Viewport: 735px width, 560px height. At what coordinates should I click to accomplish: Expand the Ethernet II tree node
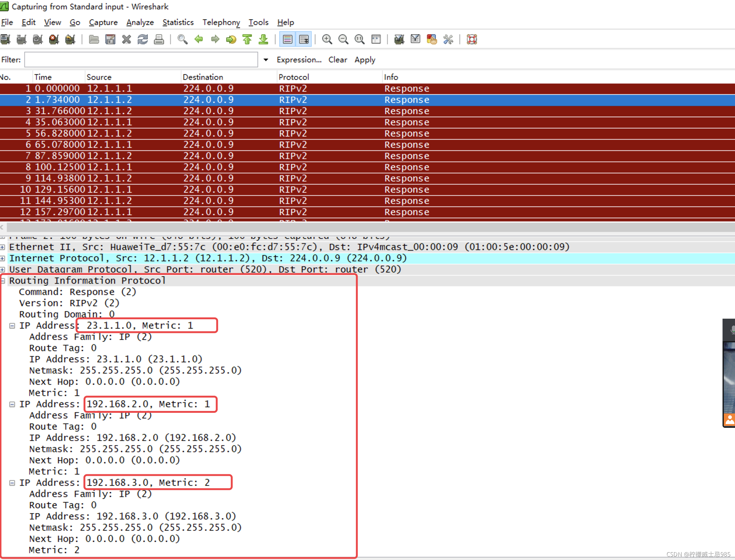(3, 247)
